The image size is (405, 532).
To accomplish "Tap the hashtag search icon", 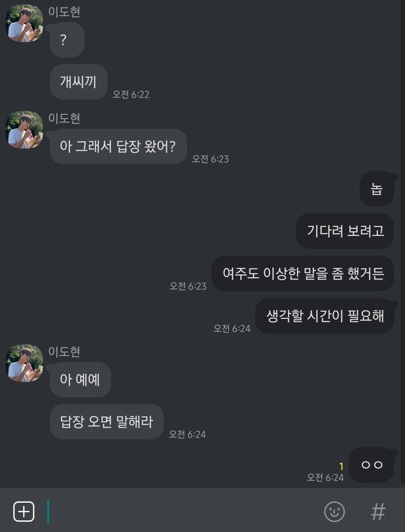I will tap(378, 511).
